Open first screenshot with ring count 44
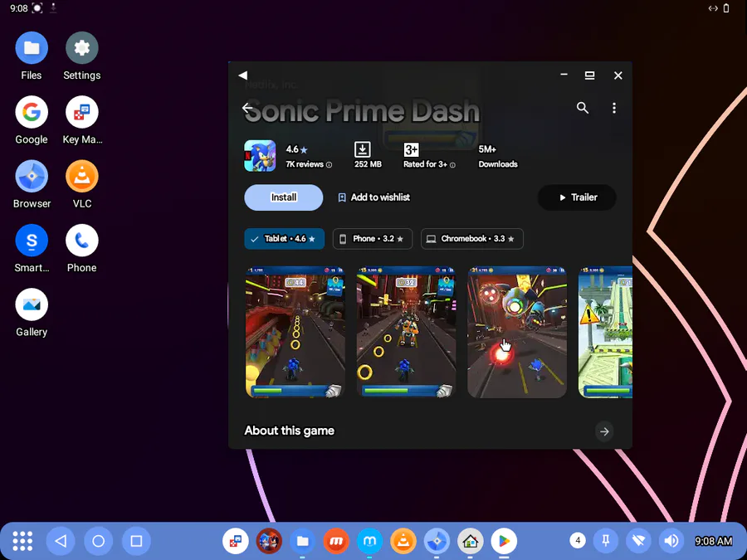The width and height of the screenshot is (747, 560). tap(295, 332)
